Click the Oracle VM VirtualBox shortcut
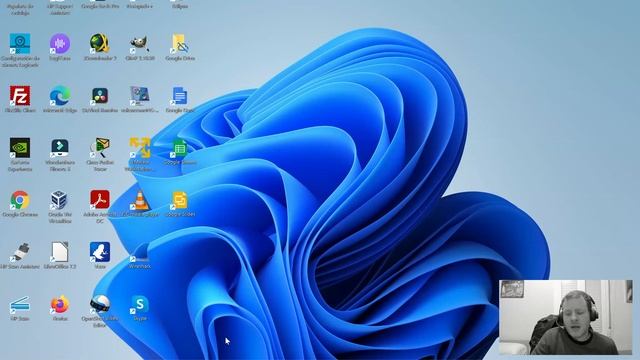The width and height of the screenshot is (640, 360). pos(60,200)
